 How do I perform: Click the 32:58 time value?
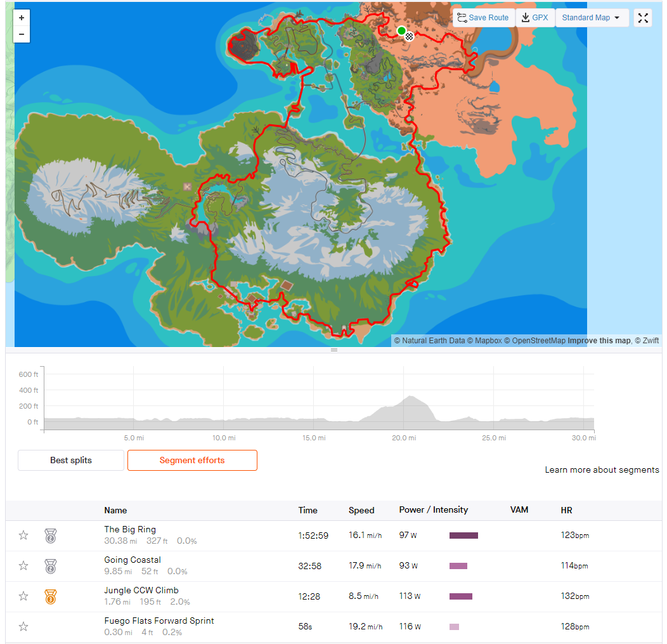[x=309, y=566]
